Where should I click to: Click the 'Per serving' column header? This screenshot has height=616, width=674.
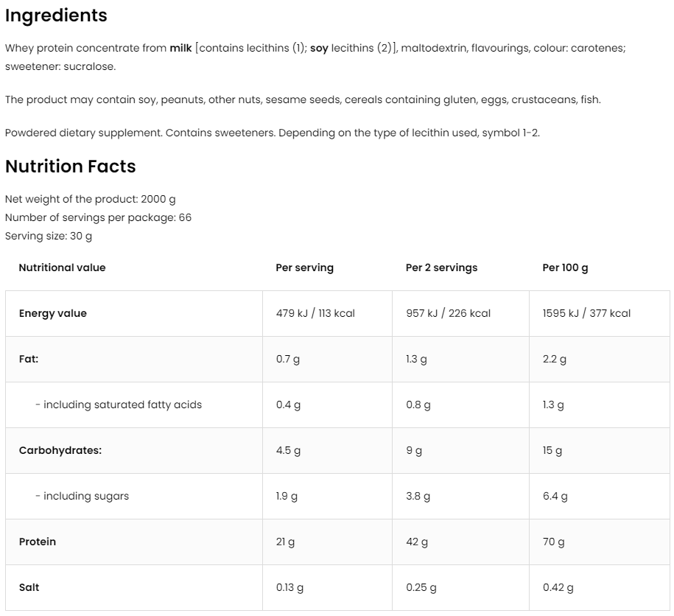tap(304, 267)
